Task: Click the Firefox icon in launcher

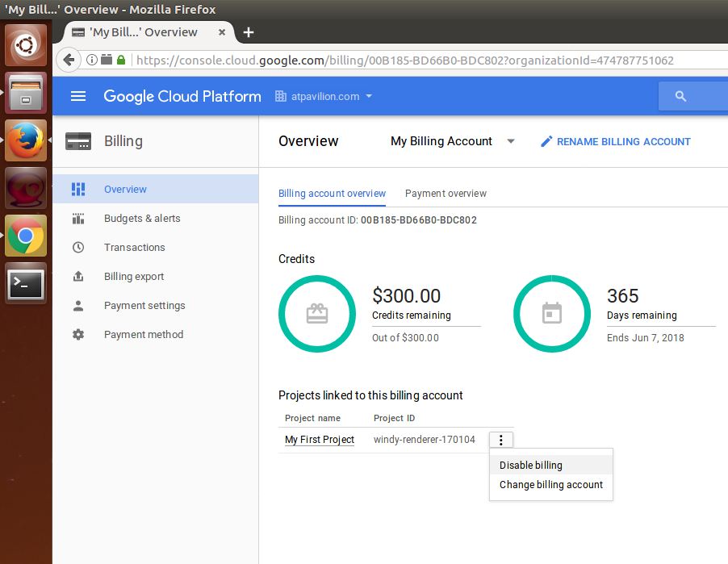Action: 26,140
